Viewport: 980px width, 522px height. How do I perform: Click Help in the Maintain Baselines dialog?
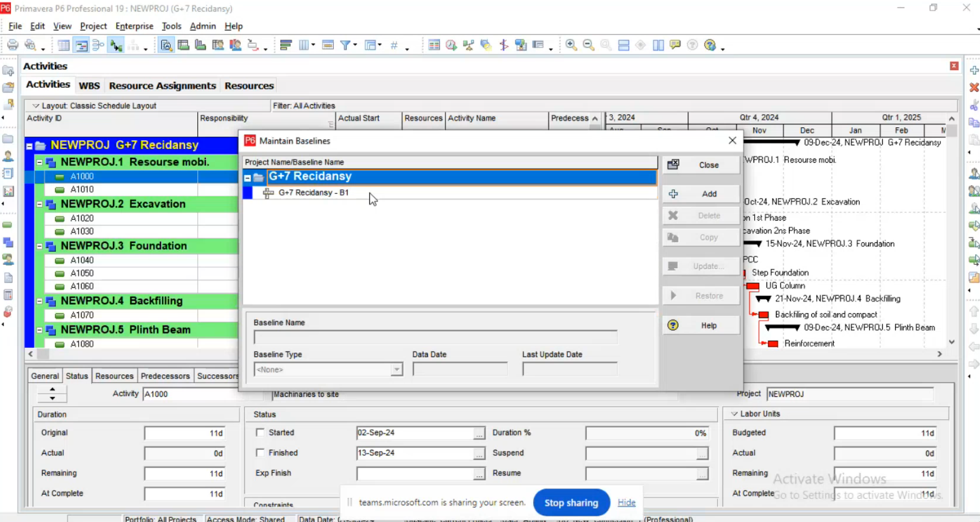tap(701, 325)
